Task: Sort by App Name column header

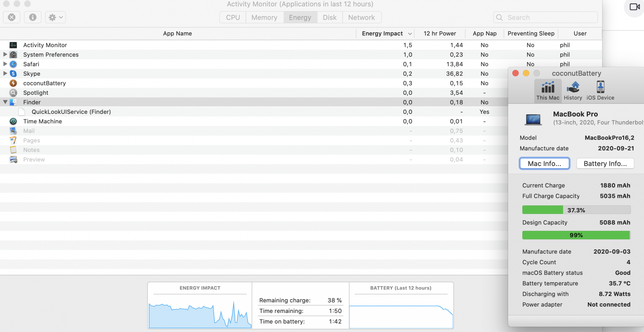Action: 177,34
